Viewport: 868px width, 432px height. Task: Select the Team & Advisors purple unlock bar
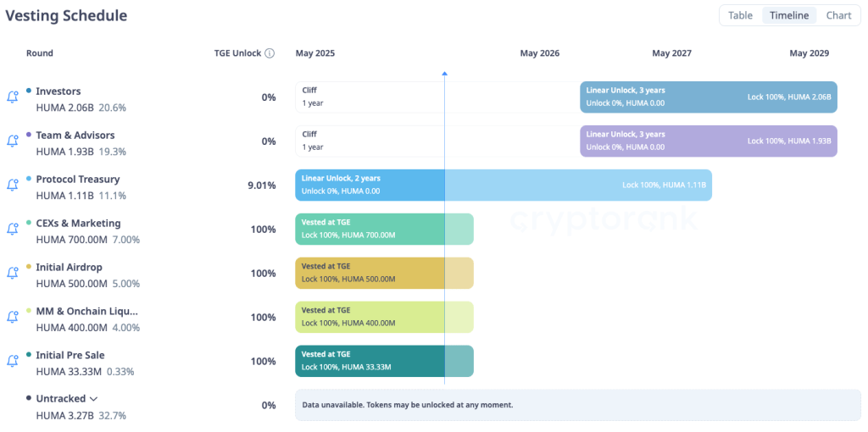tap(708, 141)
